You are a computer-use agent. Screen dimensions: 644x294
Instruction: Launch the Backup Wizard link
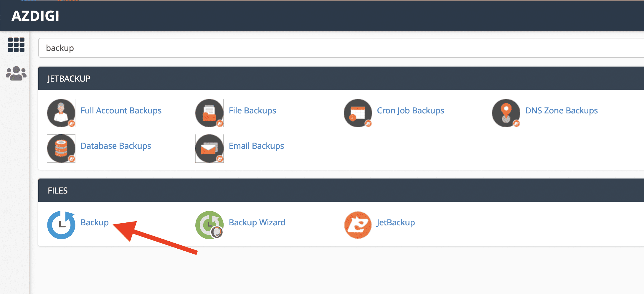[257, 222]
